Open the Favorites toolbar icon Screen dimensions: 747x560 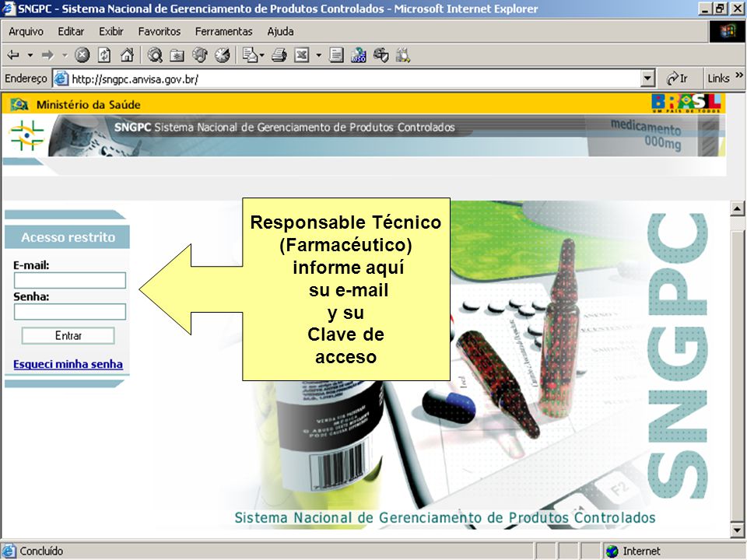pos(177,55)
